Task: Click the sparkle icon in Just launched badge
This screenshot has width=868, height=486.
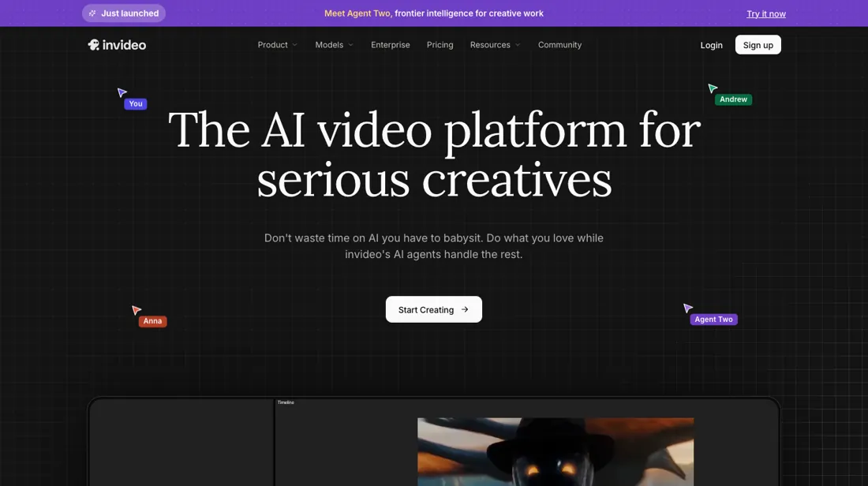Action: tap(92, 13)
